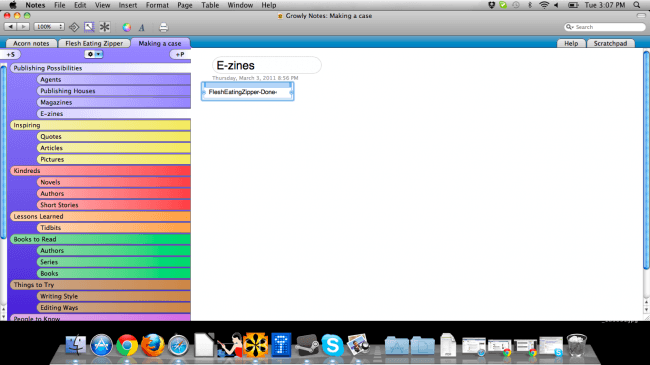This screenshot has width=650, height=365.
Task: Click the Spotlight magnifier icon in menu bar
Action: pos(637,5)
